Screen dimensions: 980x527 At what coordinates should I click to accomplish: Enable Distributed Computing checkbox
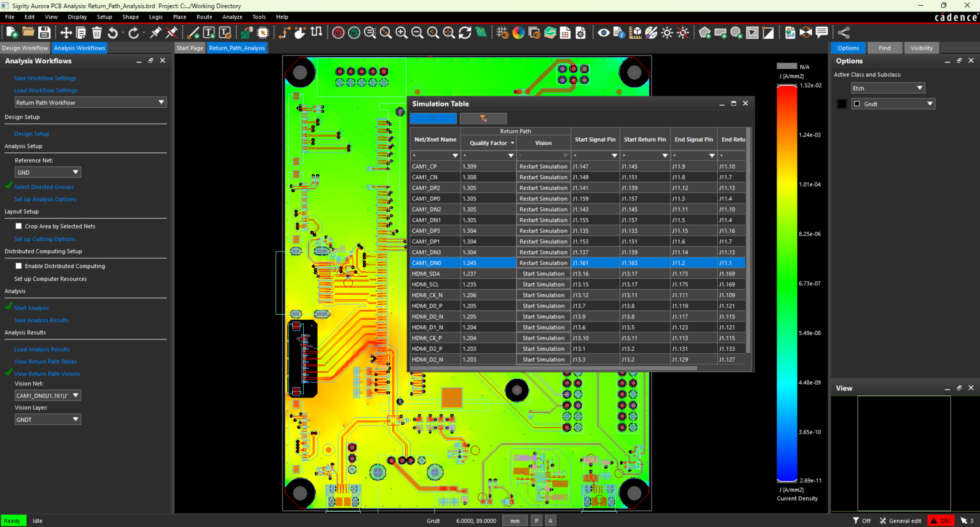point(19,266)
